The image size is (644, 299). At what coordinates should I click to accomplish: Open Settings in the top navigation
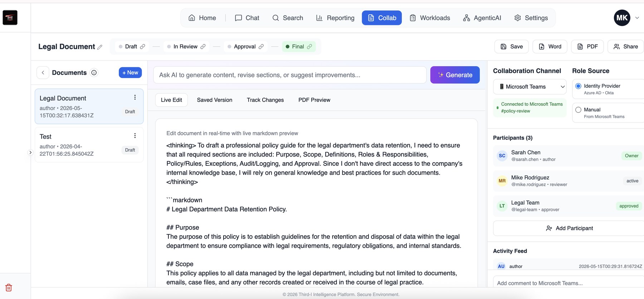pos(531,18)
